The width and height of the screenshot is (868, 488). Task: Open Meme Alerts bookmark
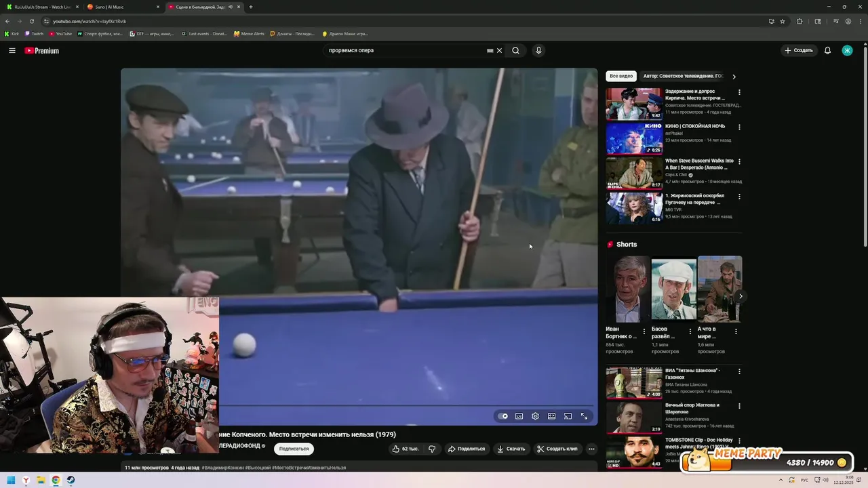(249, 33)
